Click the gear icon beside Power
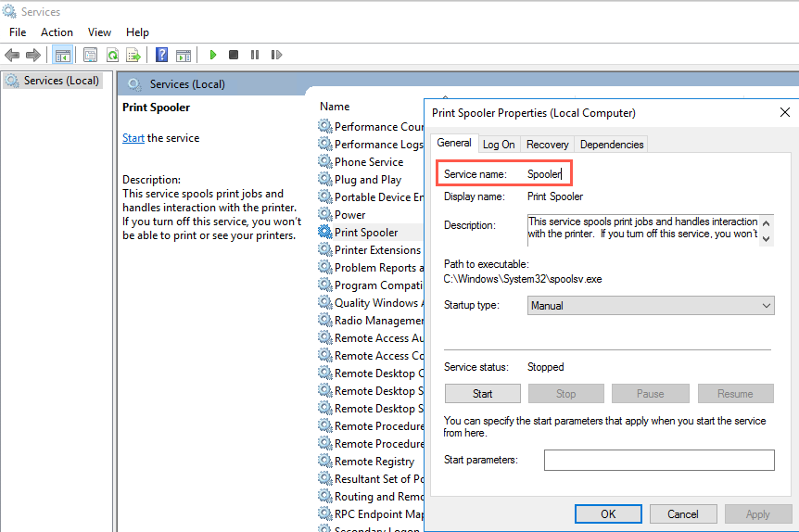The image size is (799, 532). click(x=325, y=214)
